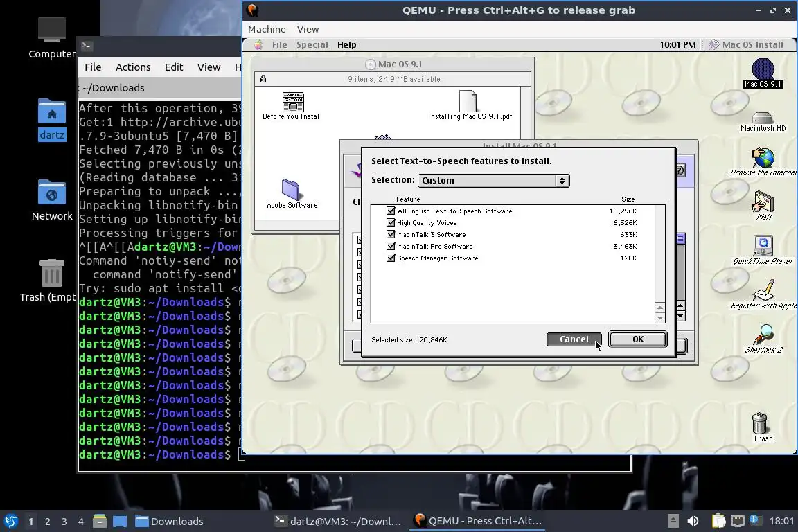The height and width of the screenshot is (532, 798).
Task: Click OK in Text-to-Speech dialog
Action: tap(638, 339)
